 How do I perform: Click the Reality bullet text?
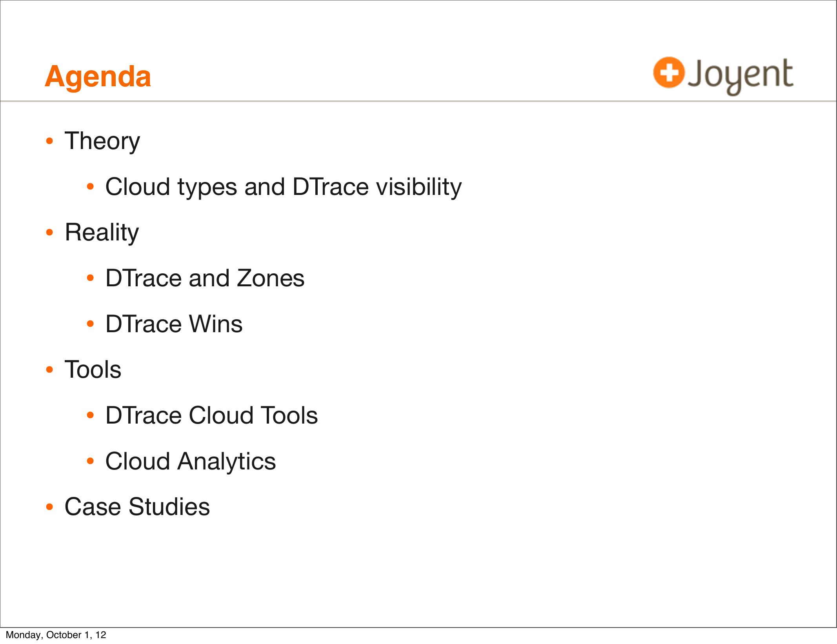click(102, 233)
